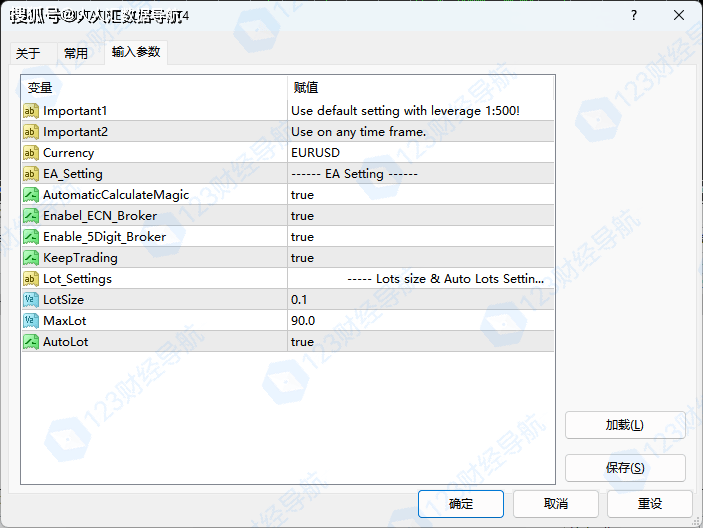Screen dimensions: 703x528
Task: Click the string icon beside Important1
Action: (x=31, y=111)
